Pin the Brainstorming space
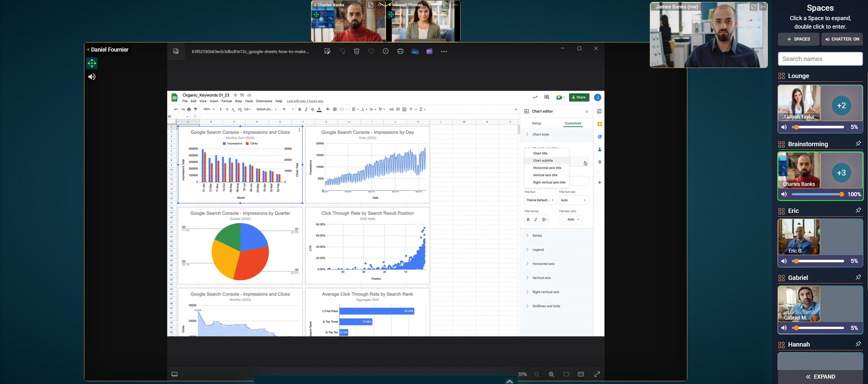Viewport: 868px width, 384px height. (858, 144)
